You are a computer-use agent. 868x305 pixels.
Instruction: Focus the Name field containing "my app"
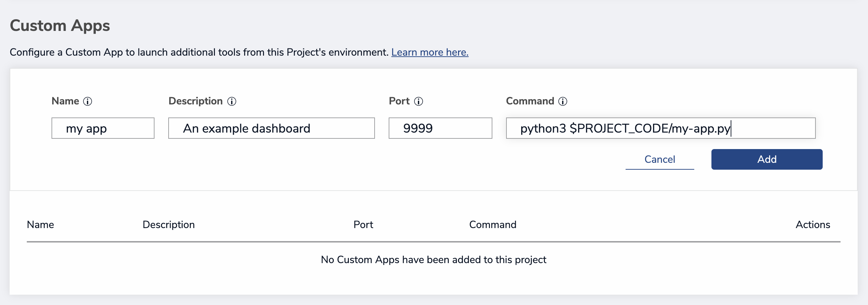tap(103, 128)
